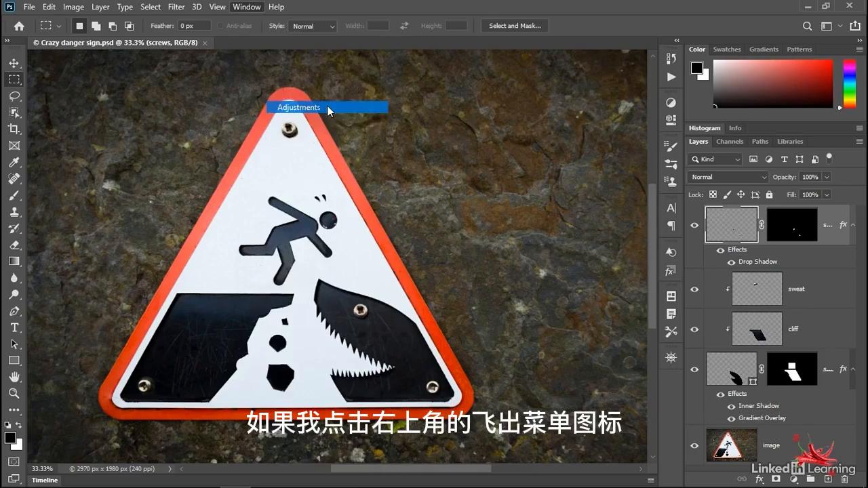Click the Add layer mask icon
The height and width of the screenshot is (488, 868).
[x=776, y=479]
